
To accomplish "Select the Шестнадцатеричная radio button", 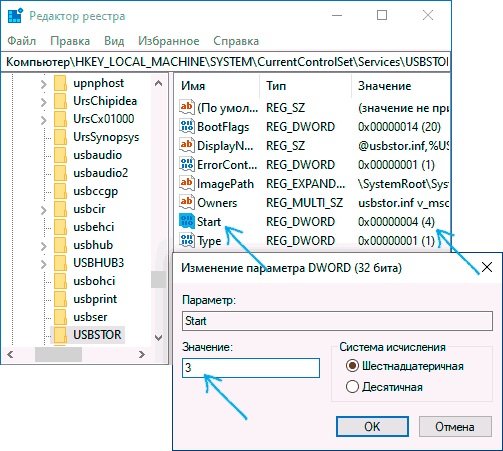I will pyautogui.click(x=352, y=366).
